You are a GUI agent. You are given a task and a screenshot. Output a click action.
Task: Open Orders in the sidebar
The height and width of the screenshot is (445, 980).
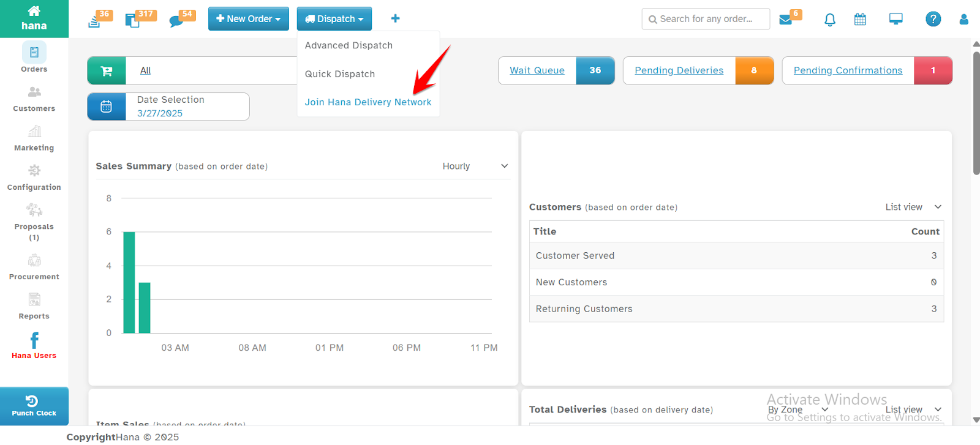34,58
